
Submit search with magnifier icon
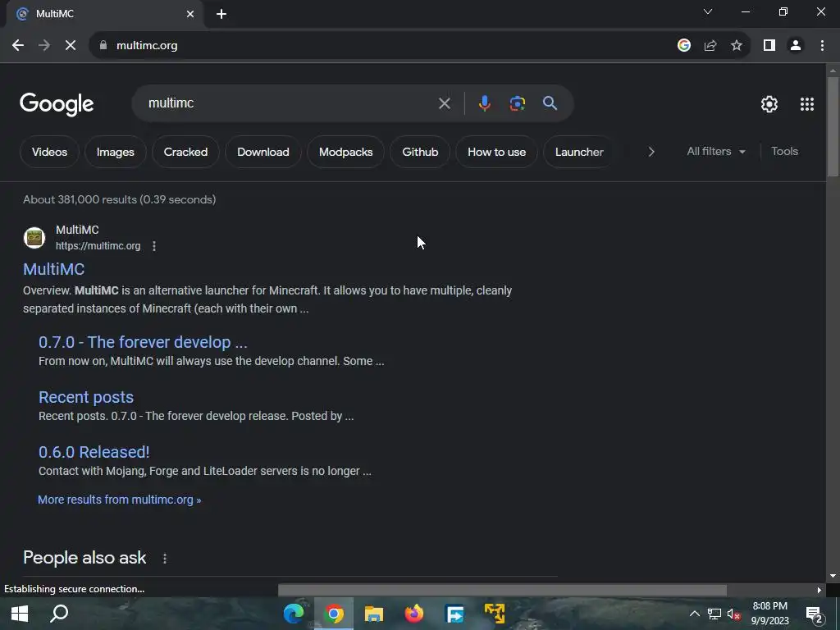pyautogui.click(x=550, y=103)
